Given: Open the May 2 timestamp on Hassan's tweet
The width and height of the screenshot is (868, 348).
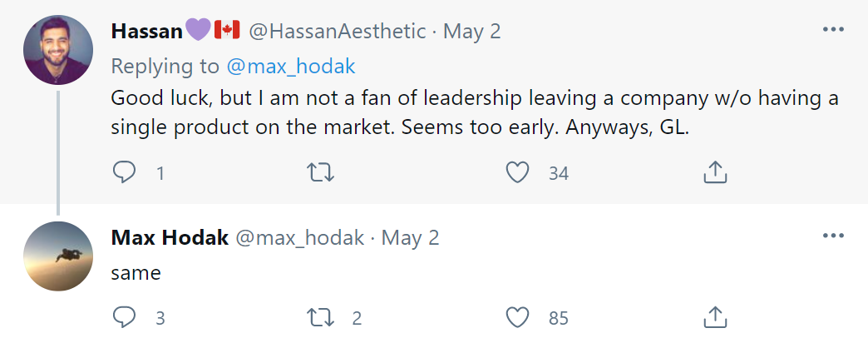Looking at the screenshot, I should click(471, 31).
